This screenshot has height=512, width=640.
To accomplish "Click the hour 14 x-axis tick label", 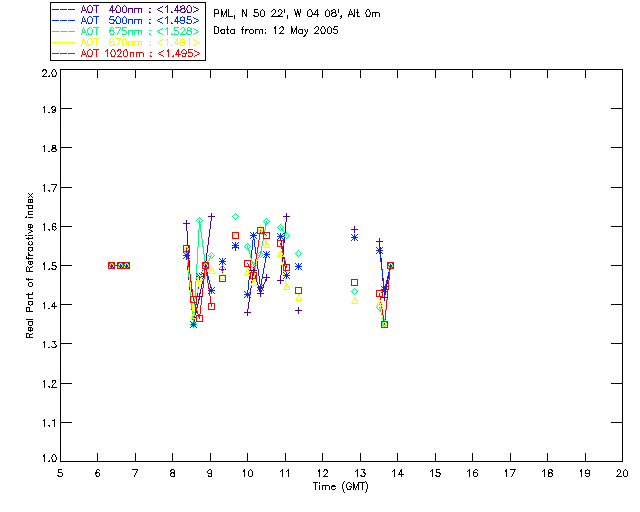I will pos(398,473).
